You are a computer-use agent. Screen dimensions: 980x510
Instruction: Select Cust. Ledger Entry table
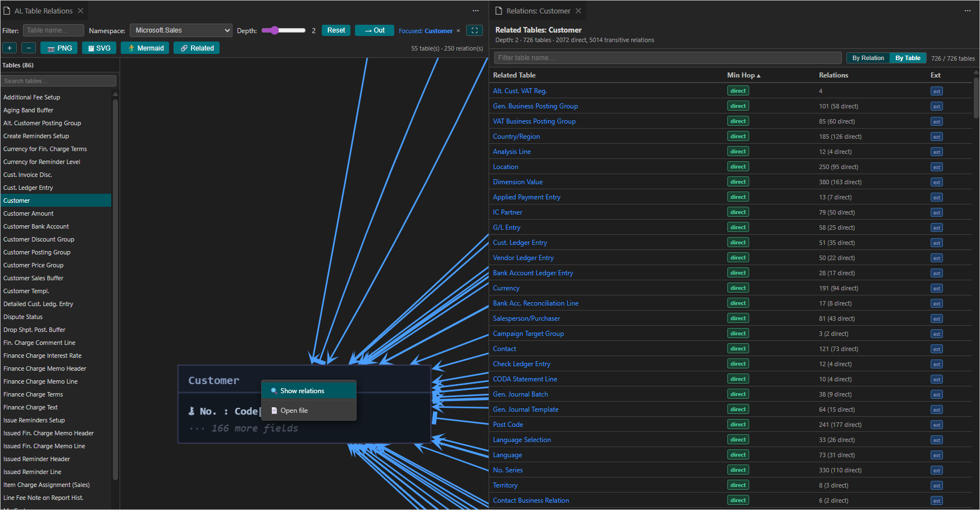56,188
